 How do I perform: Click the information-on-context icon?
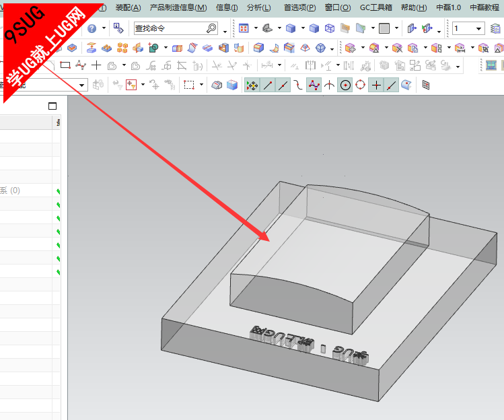click(x=118, y=28)
